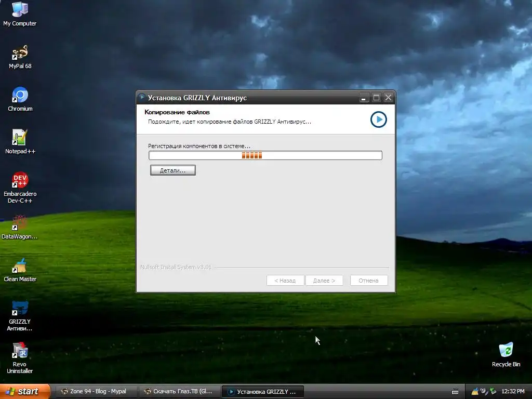This screenshot has height=399, width=532.
Task: Click 'Копирование файлов' heading
Action: [177, 112]
